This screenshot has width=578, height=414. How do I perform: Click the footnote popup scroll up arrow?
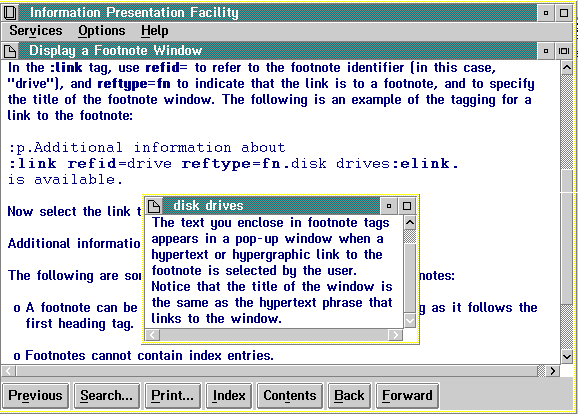(x=410, y=223)
